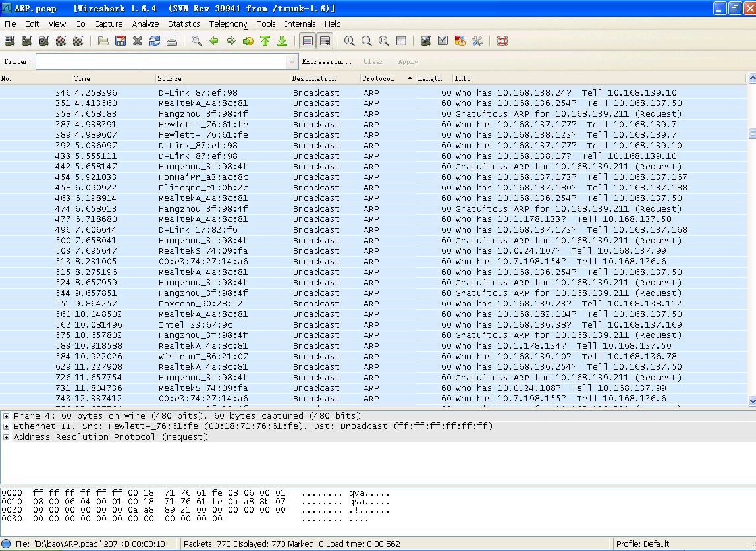756x551 pixels.
Task: Open the capture file folder icon
Action: (103, 41)
